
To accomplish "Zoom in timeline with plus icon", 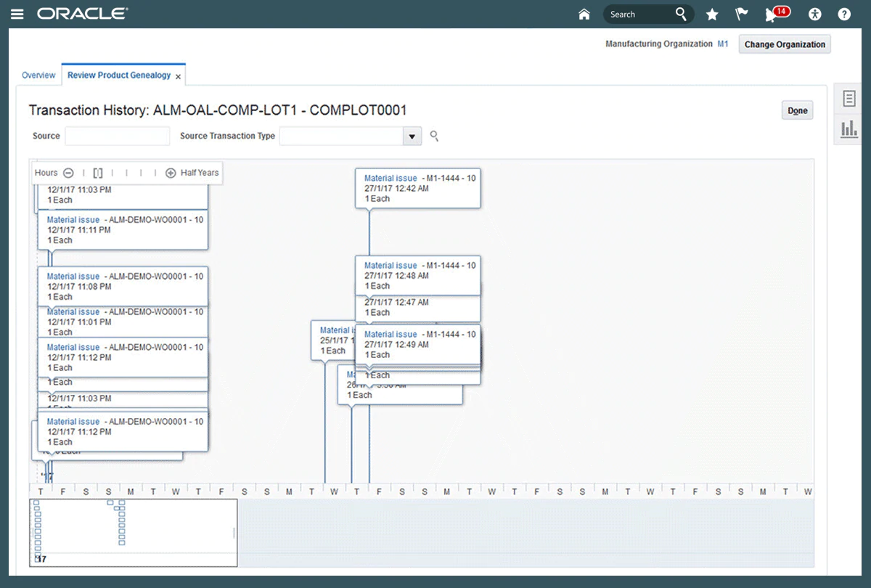I will [x=171, y=173].
